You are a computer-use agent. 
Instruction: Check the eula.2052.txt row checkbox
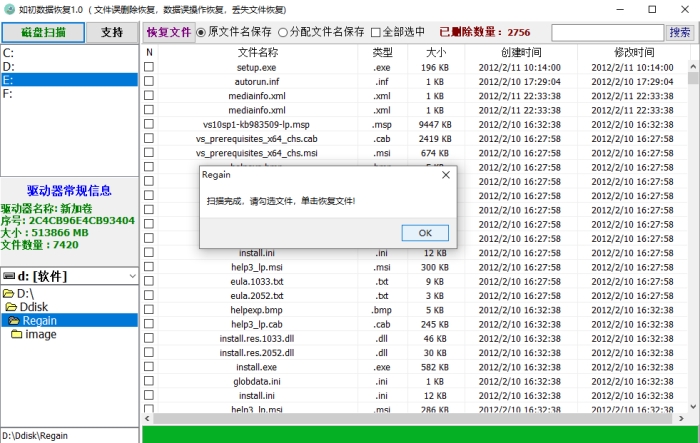149,295
